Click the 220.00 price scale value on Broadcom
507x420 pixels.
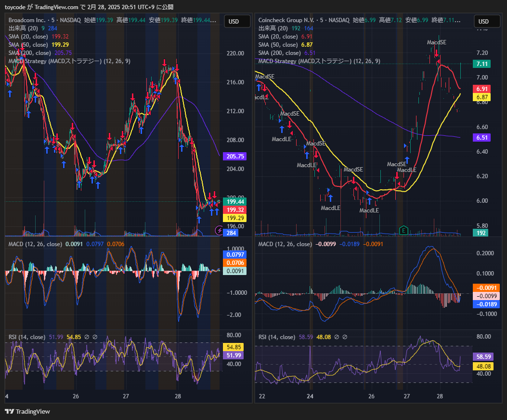pos(235,53)
